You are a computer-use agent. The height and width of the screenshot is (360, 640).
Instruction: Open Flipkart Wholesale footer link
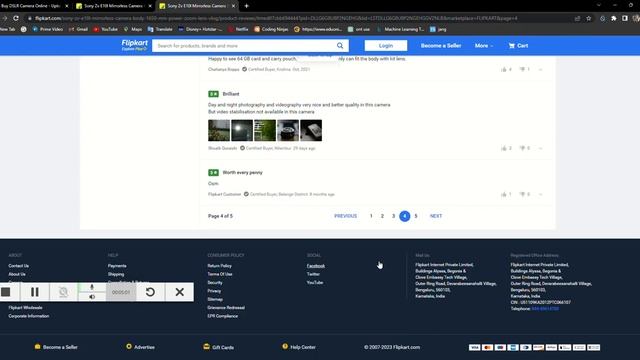point(25,307)
